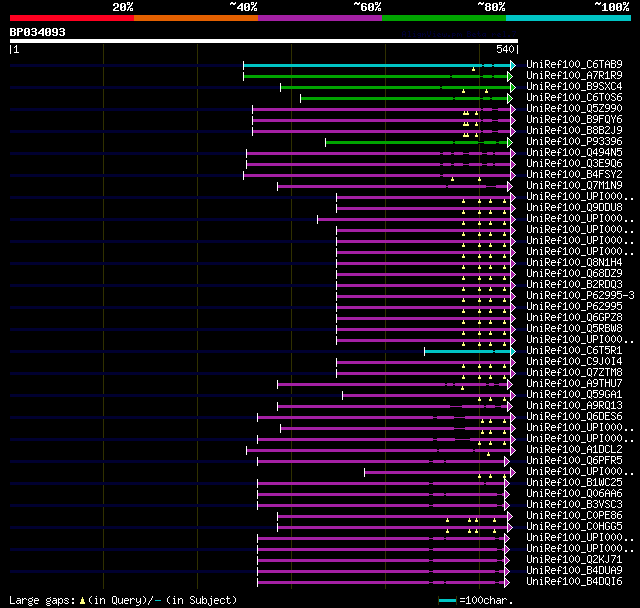Select the UniRef100_Q5RBW8 label
Image resolution: width=640 pixels, height=608 pixels.
point(574,329)
